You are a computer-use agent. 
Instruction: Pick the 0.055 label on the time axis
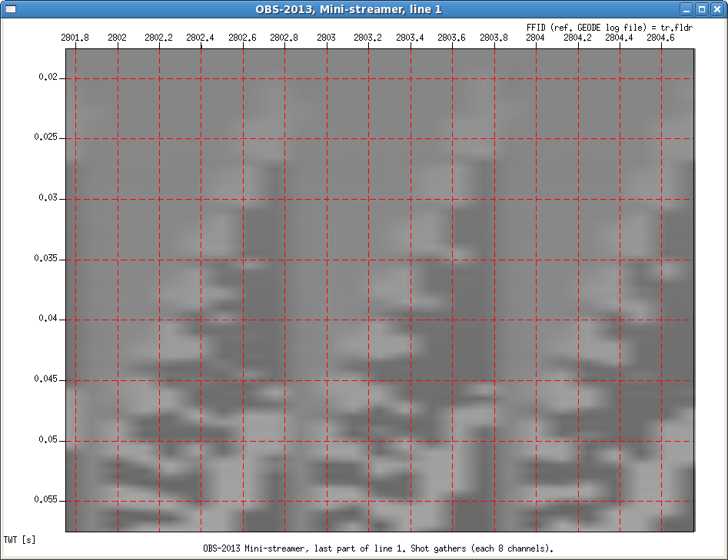click(x=45, y=500)
